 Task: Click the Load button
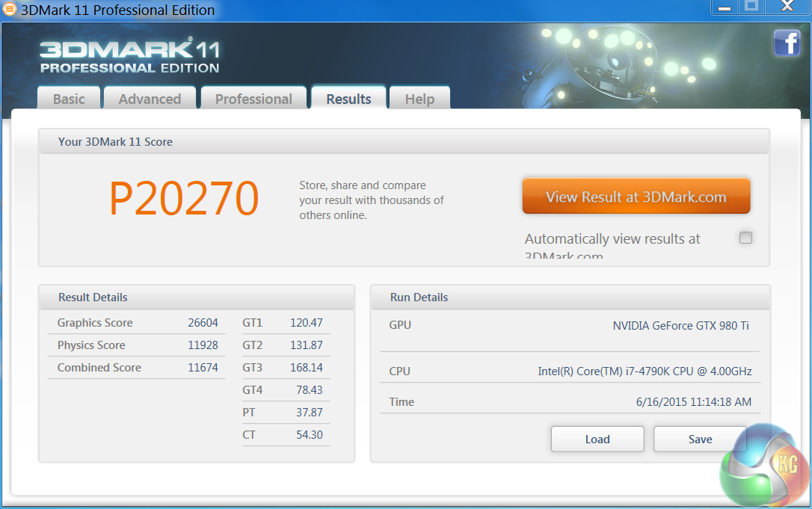pos(597,439)
